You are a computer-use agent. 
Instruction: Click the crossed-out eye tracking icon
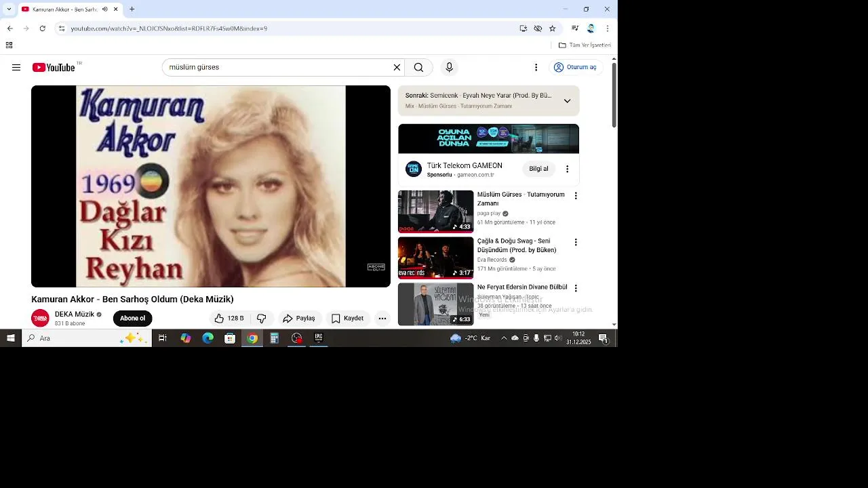pyautogui.click(x=538, y=28)
